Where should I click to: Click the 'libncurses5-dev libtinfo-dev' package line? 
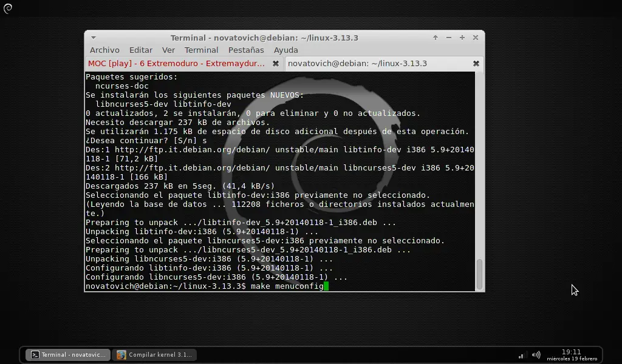tap(163, 104)
